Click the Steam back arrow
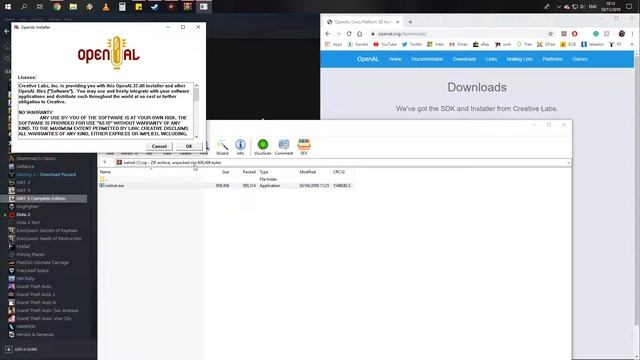The width and height of the screenshot is (640, 360). [7, 31]
